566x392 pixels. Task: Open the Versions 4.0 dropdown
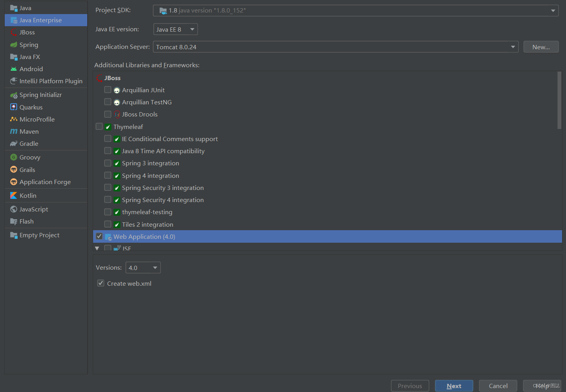pos(143,268)
